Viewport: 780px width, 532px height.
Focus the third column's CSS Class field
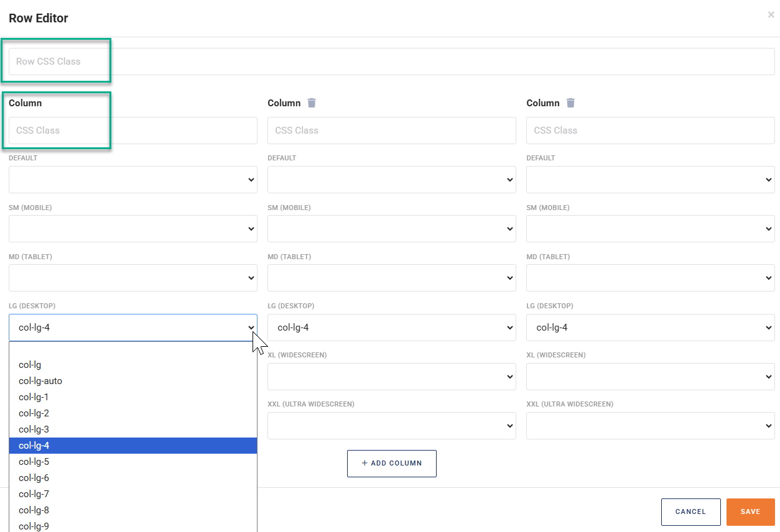650,131
